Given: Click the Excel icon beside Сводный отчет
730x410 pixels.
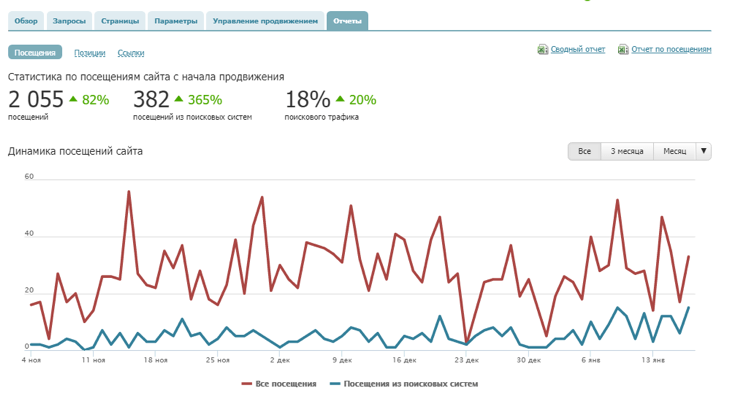Looking at the screenshot, I should pyautogui.click(x=542, y=48).
